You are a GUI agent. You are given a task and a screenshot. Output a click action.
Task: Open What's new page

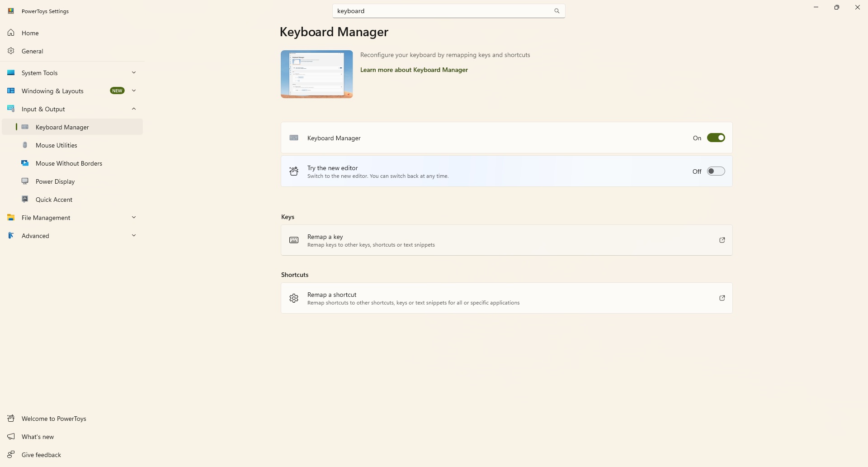click(72, 437)
